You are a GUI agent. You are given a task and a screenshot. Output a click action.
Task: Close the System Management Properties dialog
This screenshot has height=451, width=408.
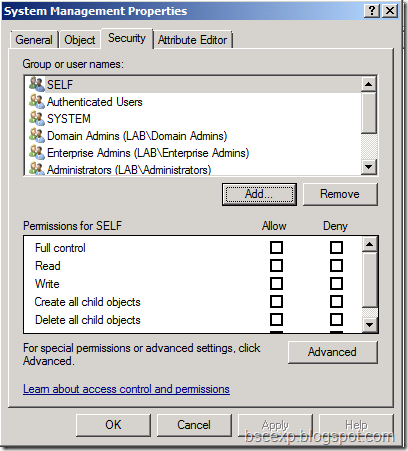click(x=390, y=11)
